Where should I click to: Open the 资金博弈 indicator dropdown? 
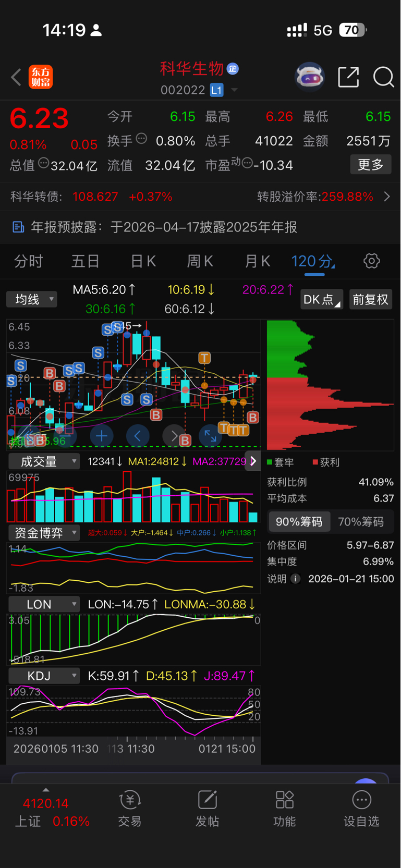tap(44, 533)
